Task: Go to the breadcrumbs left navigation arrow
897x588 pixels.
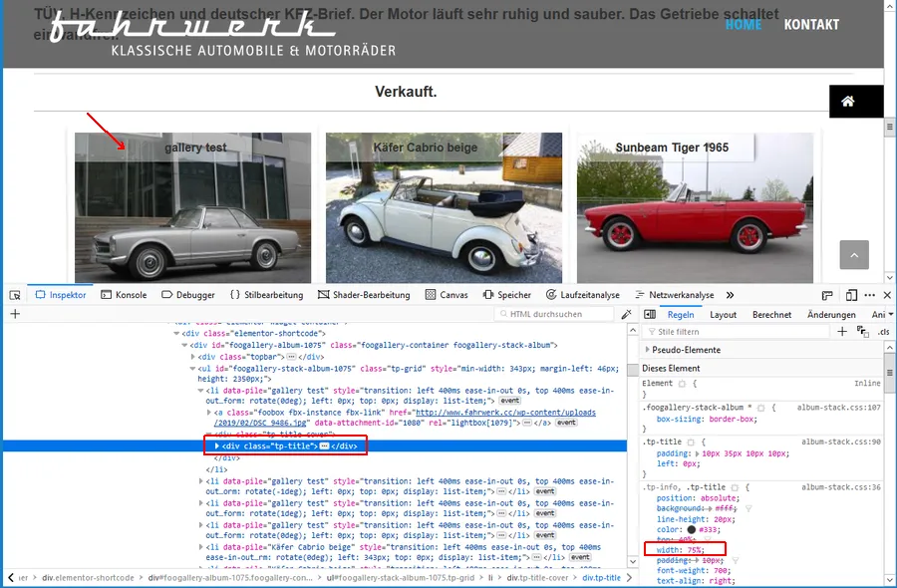Action: coord(10,578)
